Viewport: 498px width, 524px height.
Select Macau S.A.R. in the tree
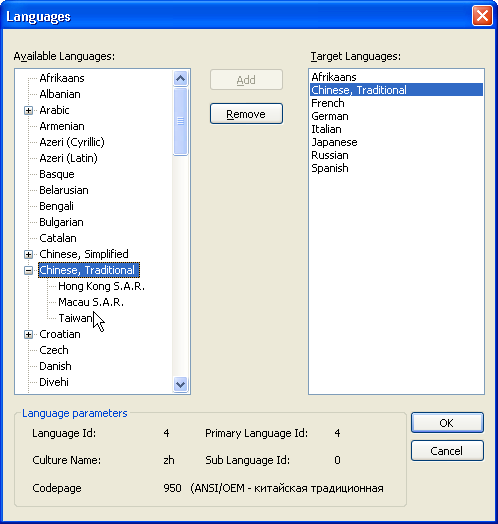[91, 302]
